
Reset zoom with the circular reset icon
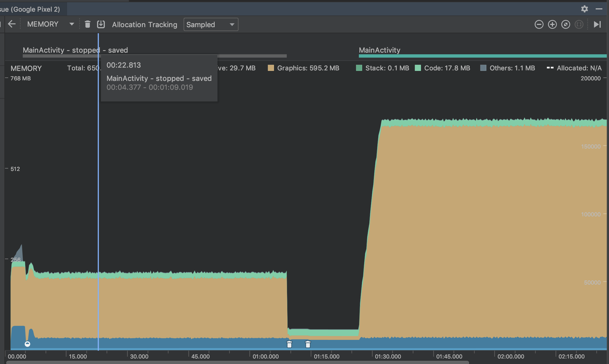565,24
